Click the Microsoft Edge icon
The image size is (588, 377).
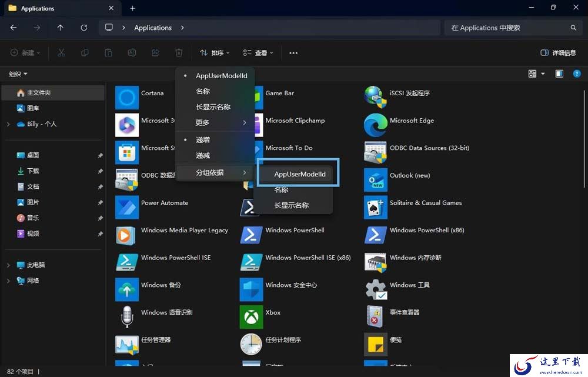click(x=375, y=125)
